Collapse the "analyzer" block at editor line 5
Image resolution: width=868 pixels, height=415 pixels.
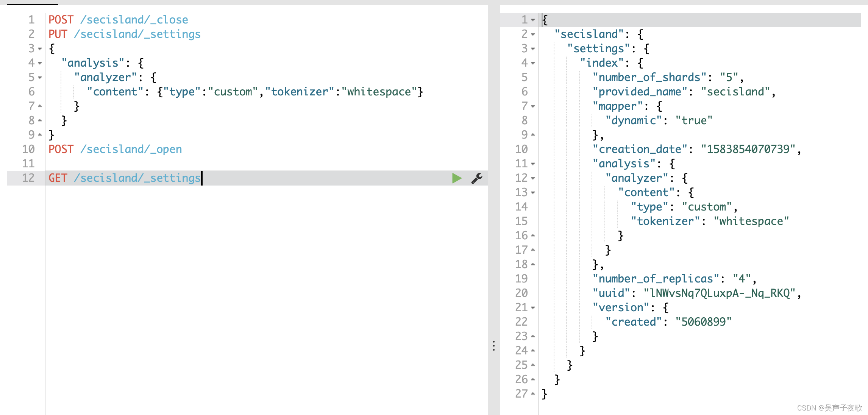[x=40, y=77]
